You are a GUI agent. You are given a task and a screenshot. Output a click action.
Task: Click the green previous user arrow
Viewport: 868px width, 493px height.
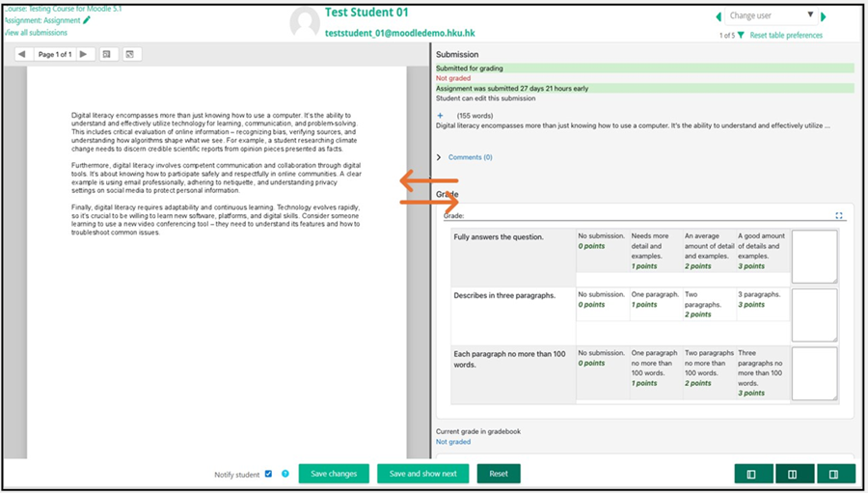[718, 16]
